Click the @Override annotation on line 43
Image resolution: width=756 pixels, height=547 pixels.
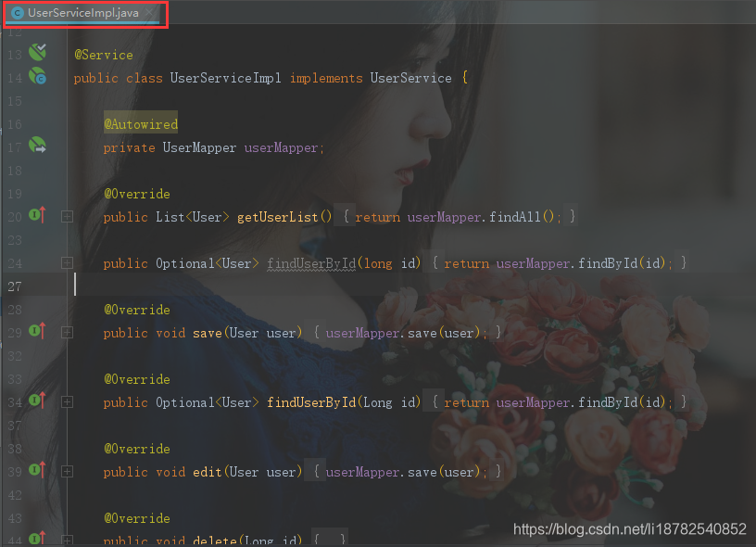(x=137, y=518)
